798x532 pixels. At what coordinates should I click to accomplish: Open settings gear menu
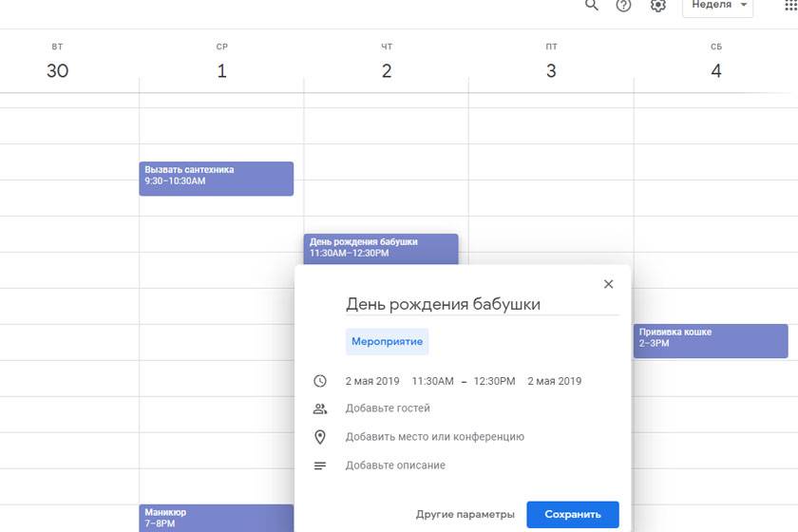(657, 6)
